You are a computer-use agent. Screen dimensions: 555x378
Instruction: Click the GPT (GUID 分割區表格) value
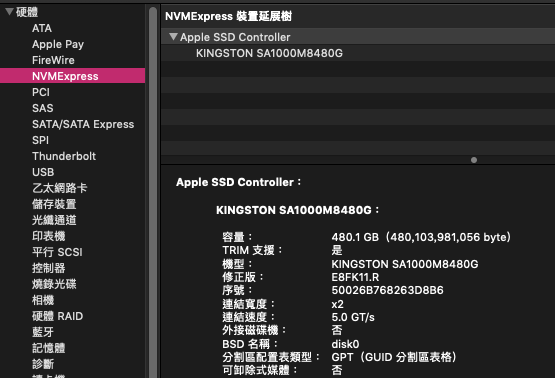coord(394,357)
